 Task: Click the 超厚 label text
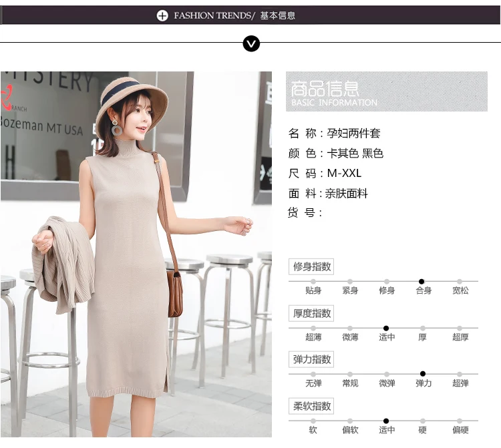(x=460, y=337)
